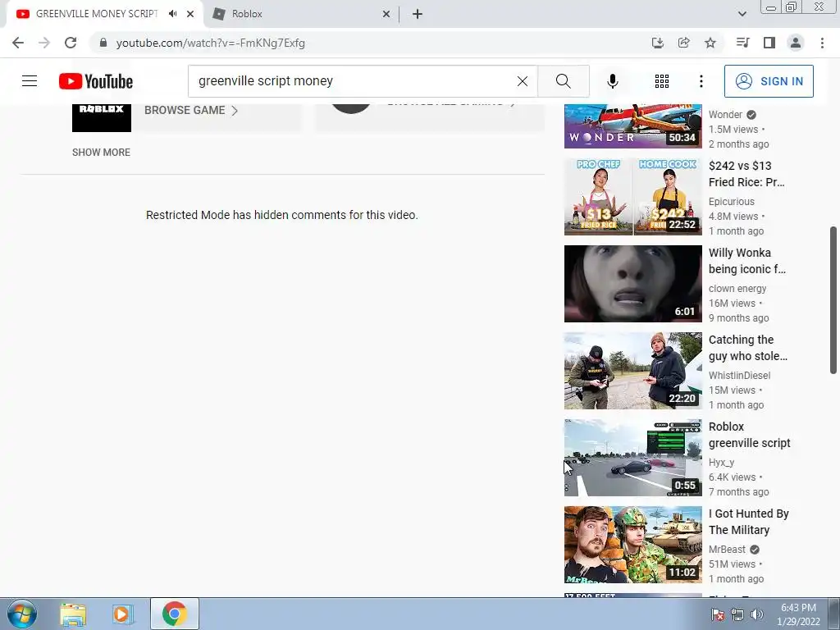Viewport: 840px width, 630px height.
Task: Open 'Catching the guy who stole' title
Action: [x=748, y=348]
